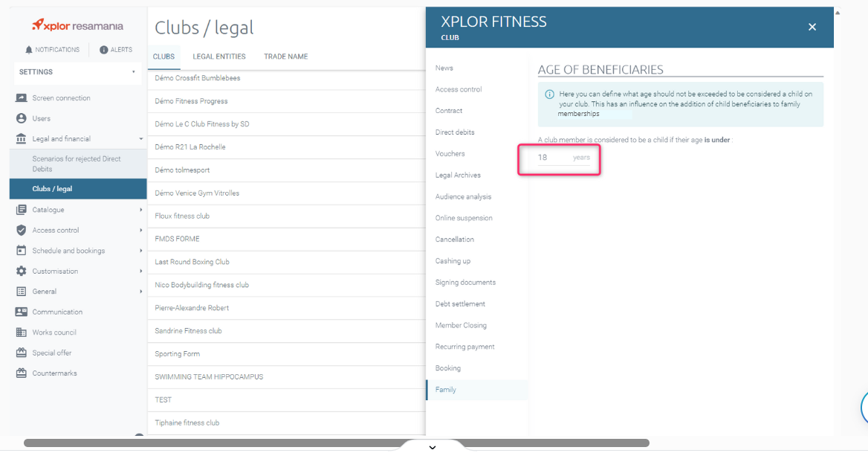Open Cashing up in club panel menu
This screenshot has height=453, width=868.
pyautogui.click(x=453, y=261)
